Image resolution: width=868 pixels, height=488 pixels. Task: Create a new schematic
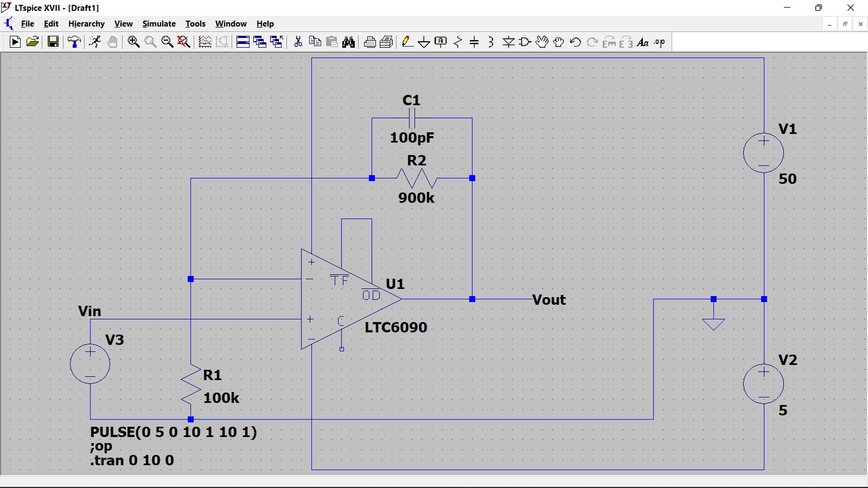pos(15,42)
